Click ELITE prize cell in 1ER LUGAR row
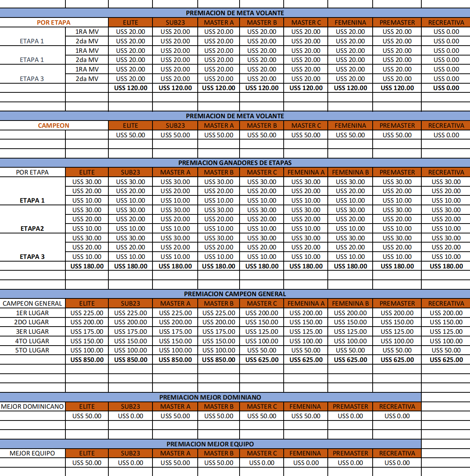Screen dimensions: 470x476 pyautogui.click(x=87, y=313)
